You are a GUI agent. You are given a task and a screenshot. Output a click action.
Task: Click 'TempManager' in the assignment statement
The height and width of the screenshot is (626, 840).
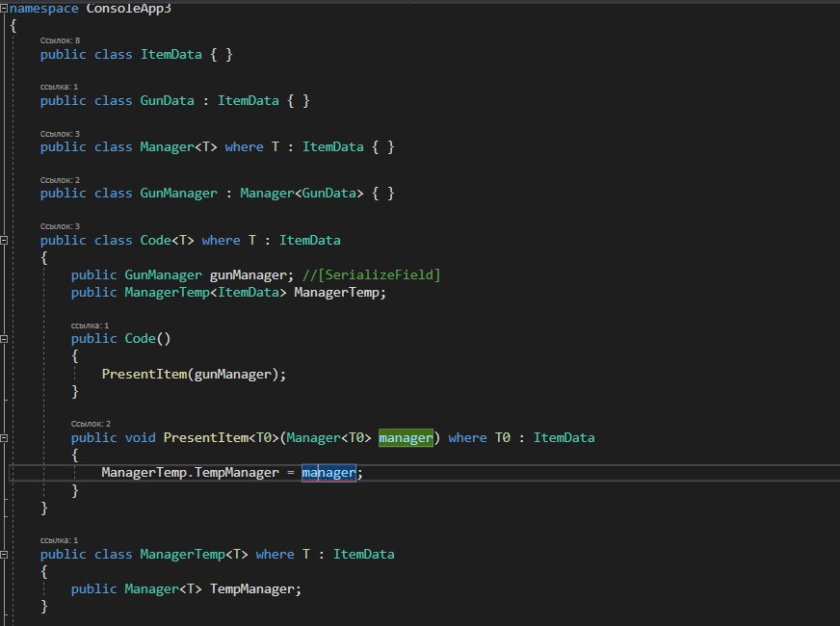pyautogui.click(x=236, y=473)
